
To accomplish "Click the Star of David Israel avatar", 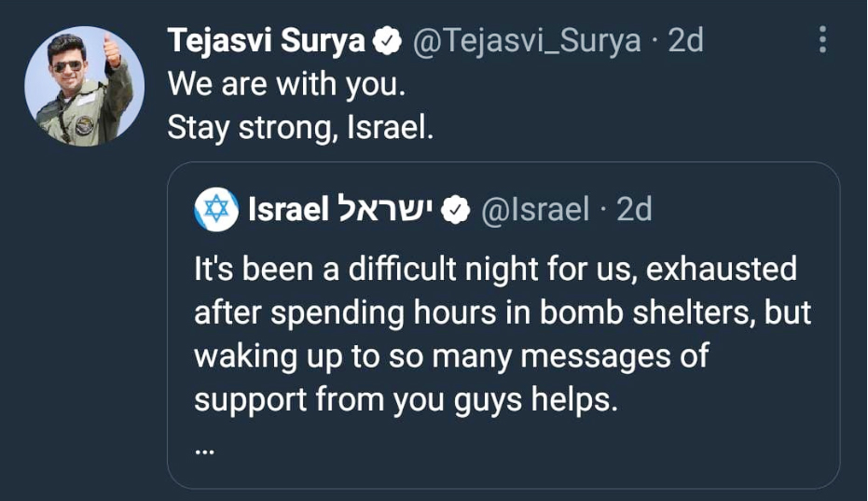I will point(216,210).
